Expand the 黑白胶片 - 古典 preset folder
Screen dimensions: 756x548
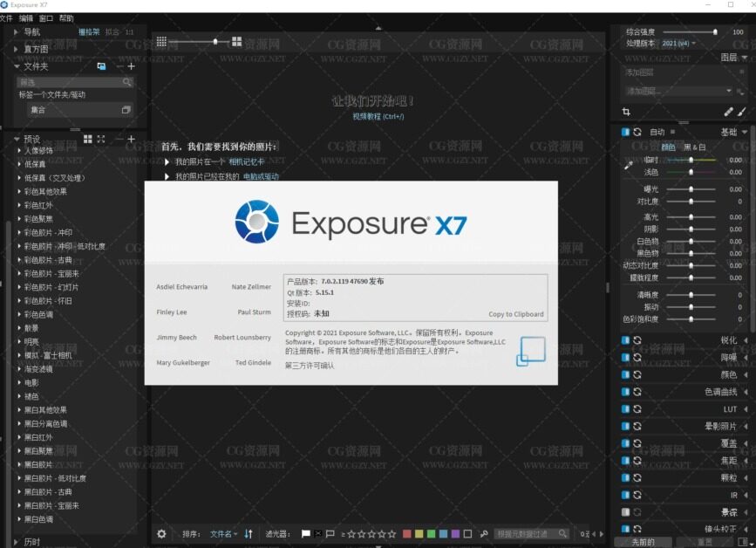(19, 492)
